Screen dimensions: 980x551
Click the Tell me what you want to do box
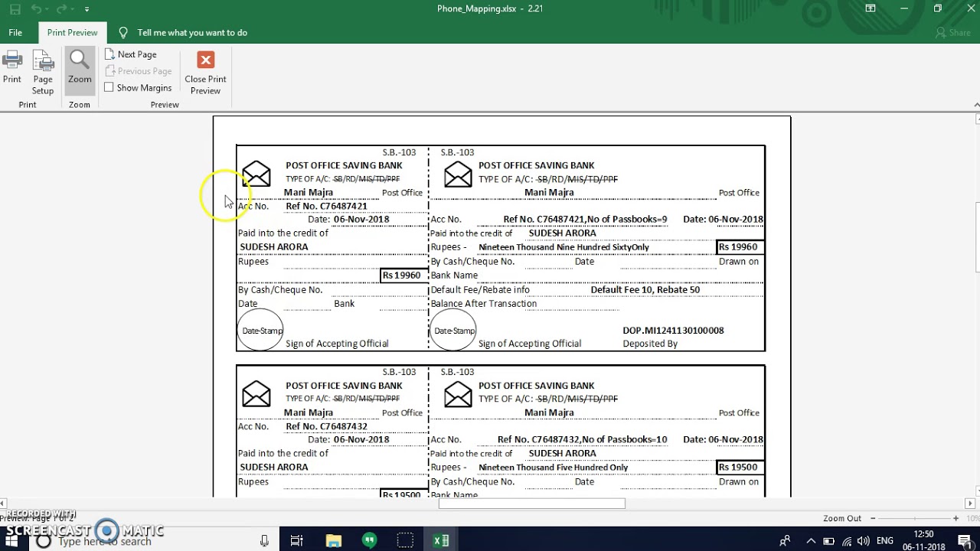192,33
